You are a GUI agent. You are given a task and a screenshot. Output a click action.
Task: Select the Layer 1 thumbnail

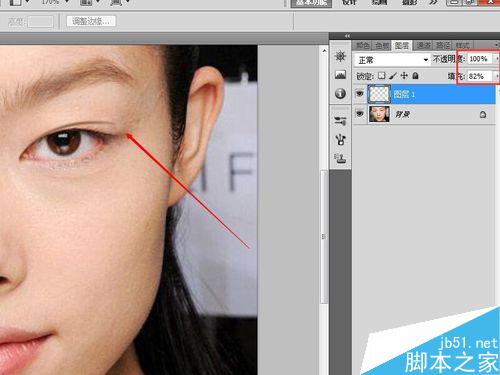(379, 94)
